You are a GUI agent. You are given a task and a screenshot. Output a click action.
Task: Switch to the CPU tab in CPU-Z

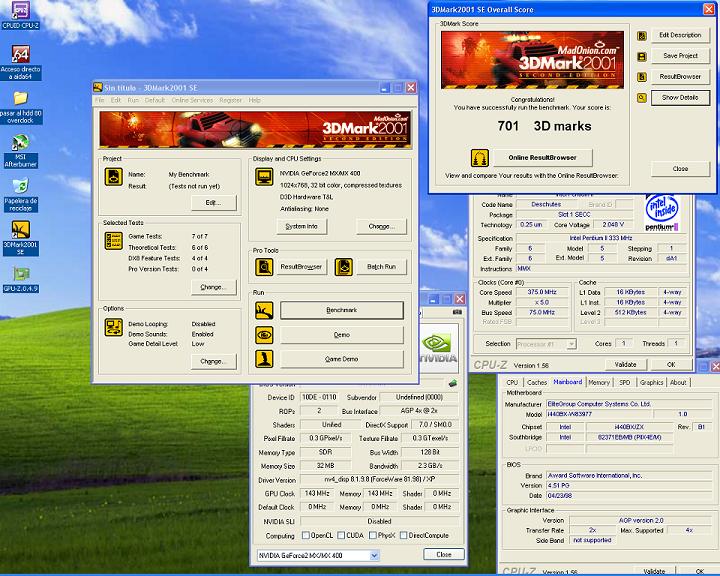512,382
